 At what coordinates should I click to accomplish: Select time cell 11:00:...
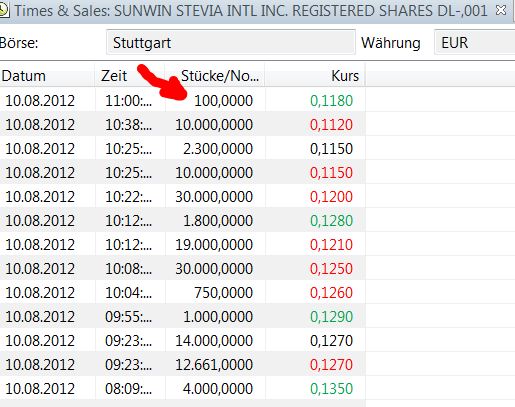click(128, 101)
